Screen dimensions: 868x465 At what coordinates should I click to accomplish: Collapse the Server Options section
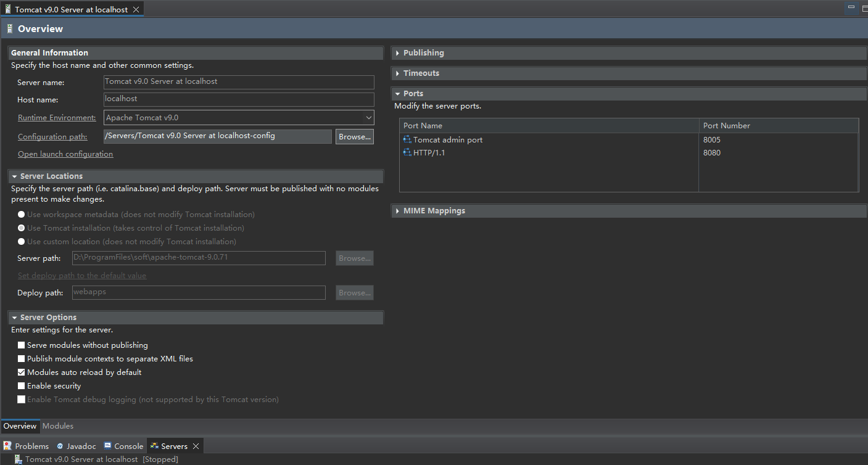click(14, 318)
